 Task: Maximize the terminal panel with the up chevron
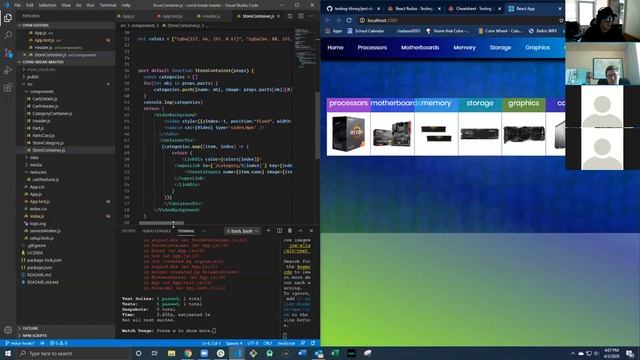(x=300, y=231)
